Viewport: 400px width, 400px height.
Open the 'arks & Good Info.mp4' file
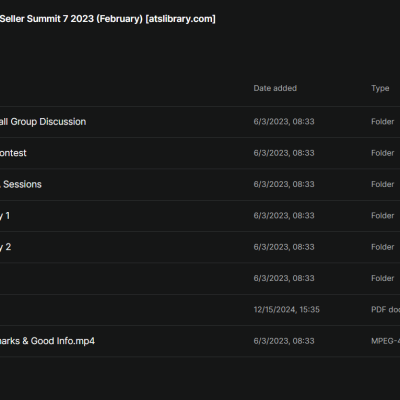click(47, 341)
